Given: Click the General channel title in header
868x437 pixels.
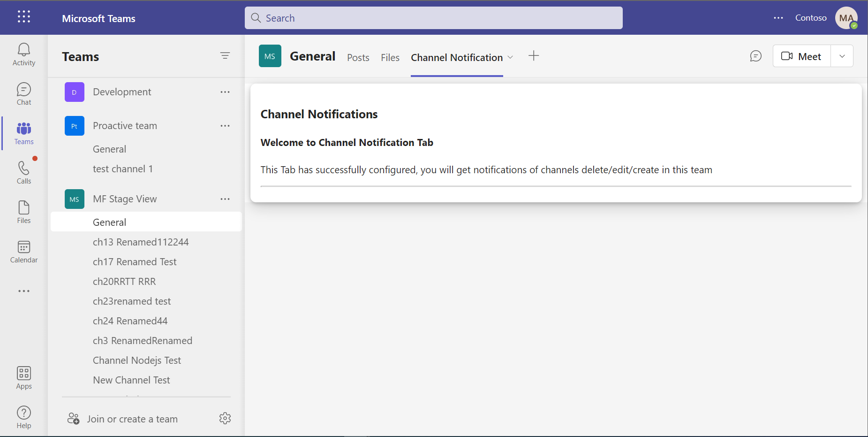Looking at the screenshot, I should click(312, 56).
